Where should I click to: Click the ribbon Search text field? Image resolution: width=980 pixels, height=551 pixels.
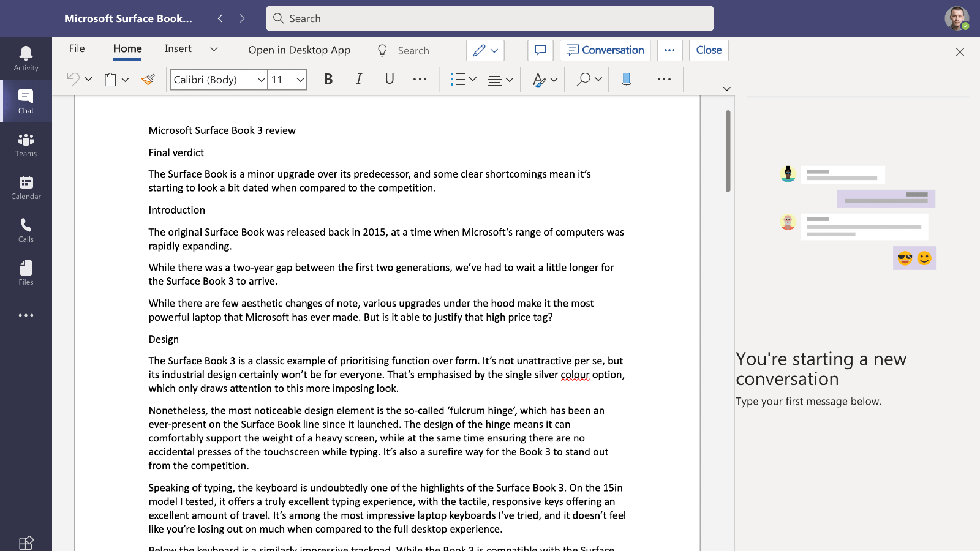[x=413, y=51]
